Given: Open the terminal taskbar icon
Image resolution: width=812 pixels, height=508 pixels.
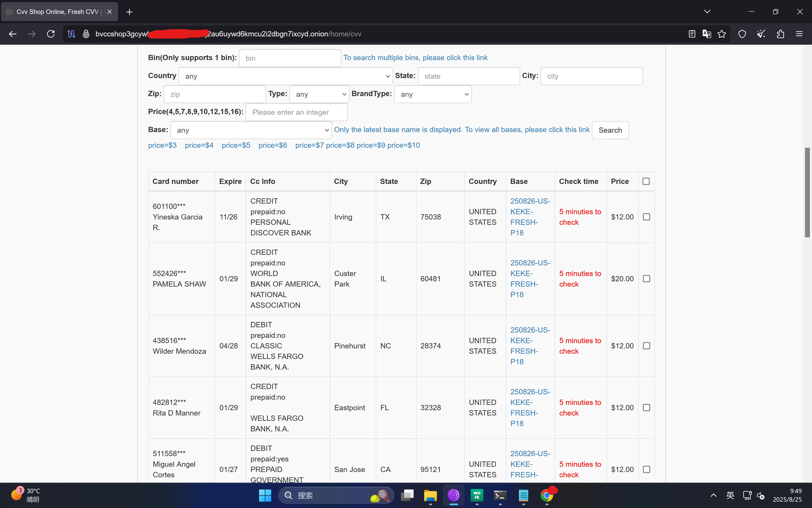Looking at the screenshot, I should click(x=500, y=495).
